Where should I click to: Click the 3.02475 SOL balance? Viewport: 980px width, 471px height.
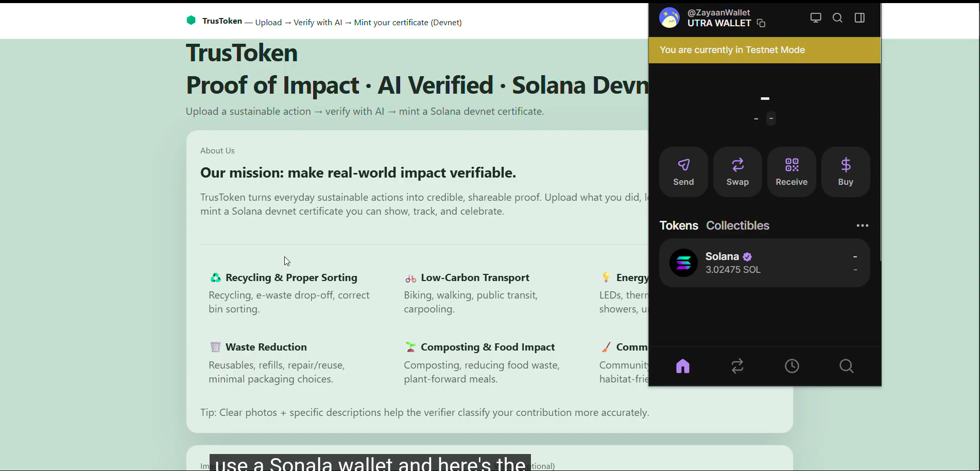click(733, 270)
